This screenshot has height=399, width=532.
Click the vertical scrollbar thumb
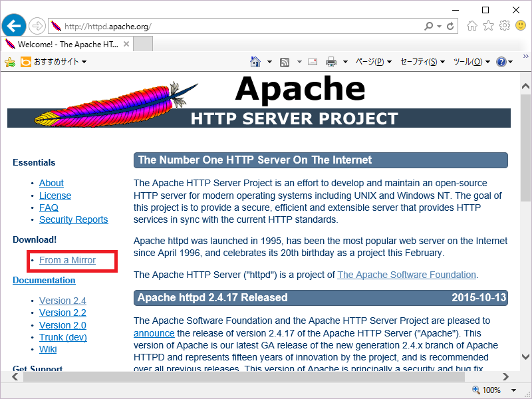pos(525,148)
